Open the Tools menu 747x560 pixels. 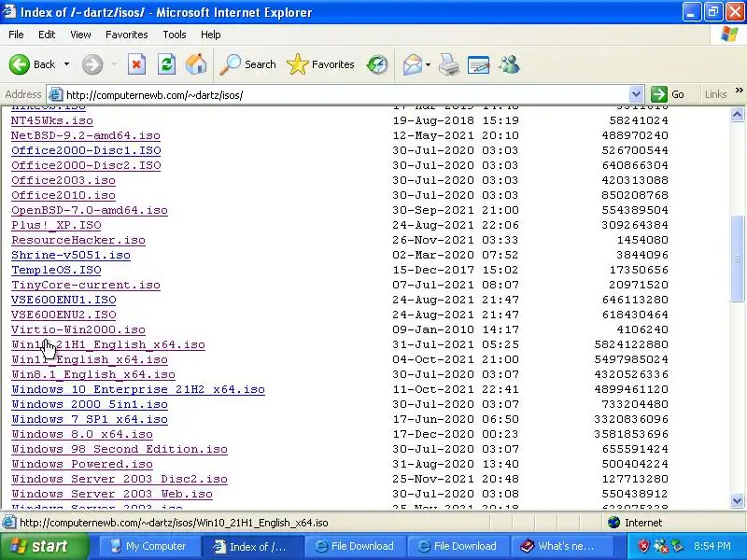coord(175,35)
